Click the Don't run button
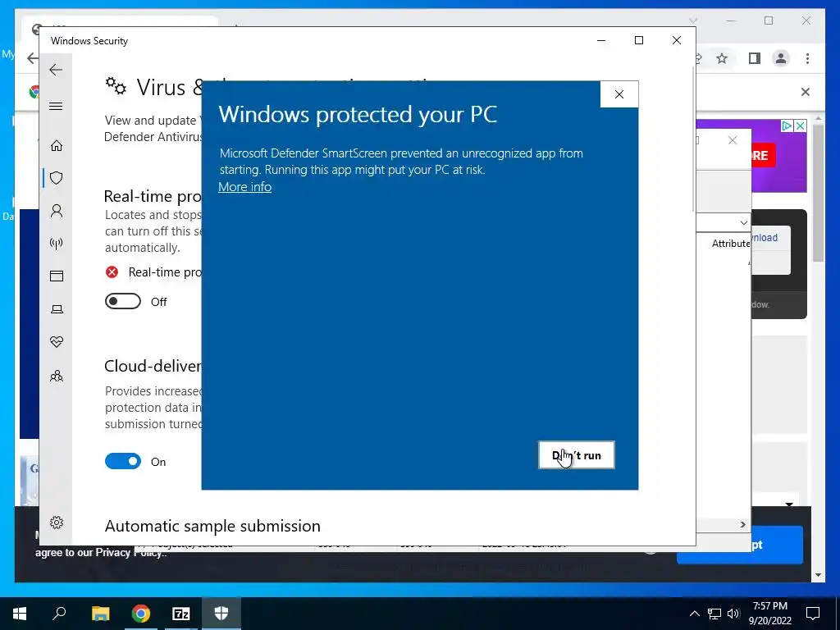The width and height of the screenshot is (840, 630). click(576, 455)
